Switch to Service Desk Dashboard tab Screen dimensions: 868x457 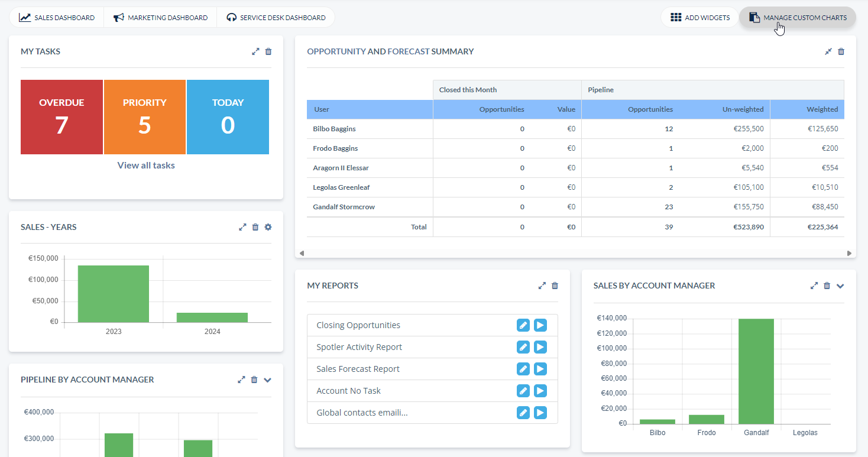(x=276, y=18)
